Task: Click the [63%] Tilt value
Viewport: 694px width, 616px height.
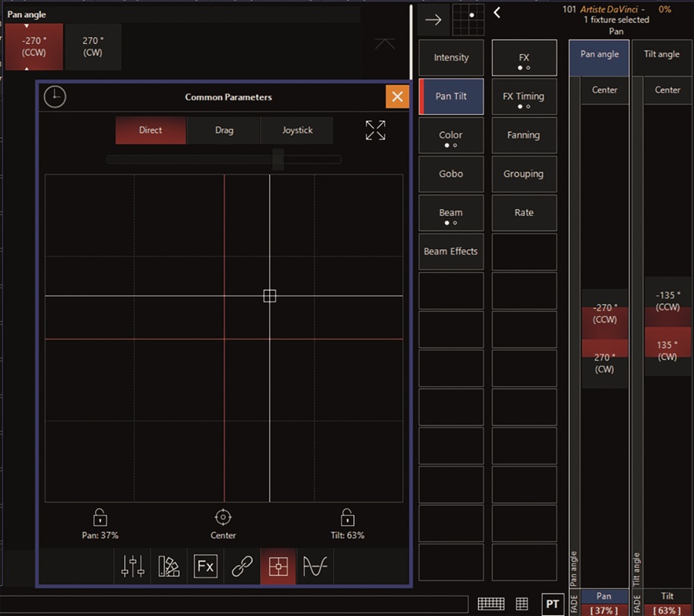Action: coord(667,611)
